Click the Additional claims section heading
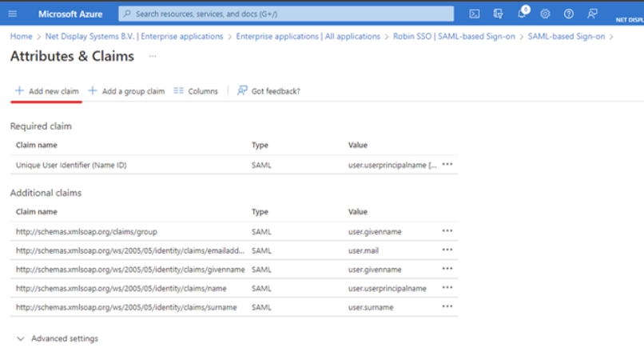This screenshot has width=644, height=364. click(46, 193)
